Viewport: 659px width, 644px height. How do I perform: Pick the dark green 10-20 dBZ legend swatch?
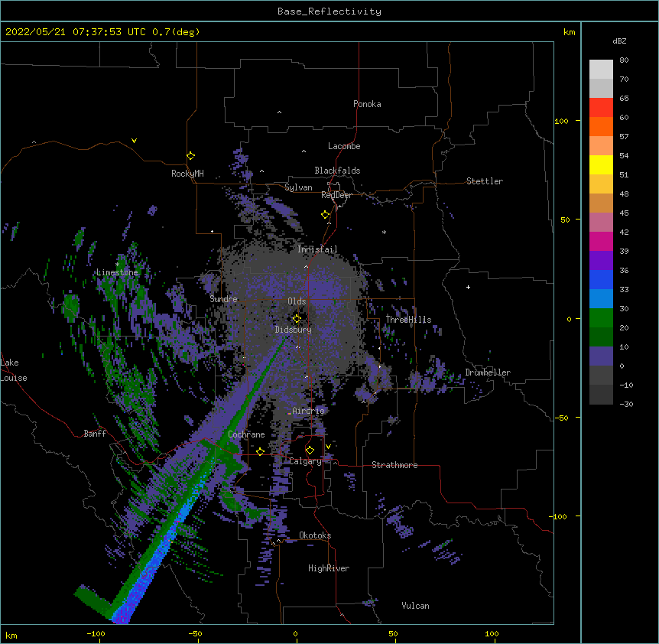point(601,337)
